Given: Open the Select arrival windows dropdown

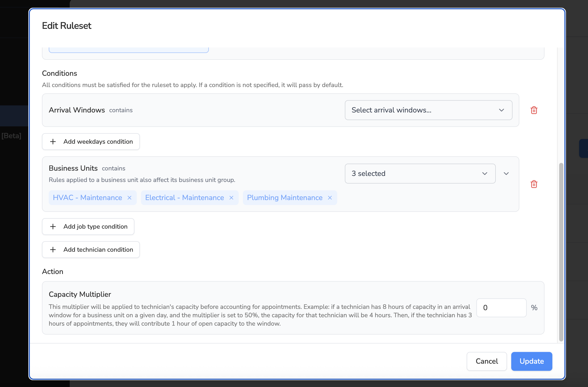Looking at the screenshot, I should (428, 110).
